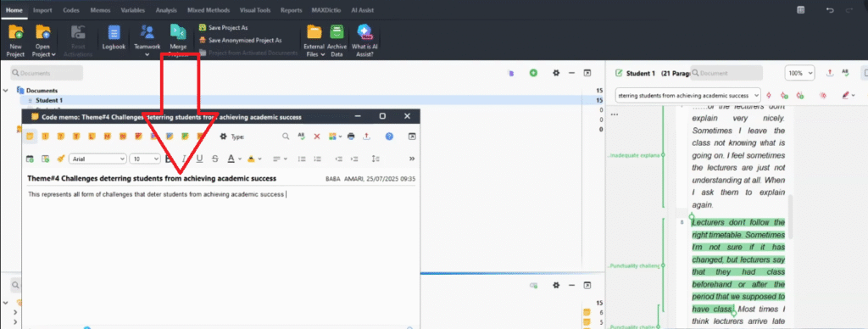Show more memo toolbar options chevrons
Viewport: 868px width, 329px height.
pyautogui.click(x=412, y=159)
